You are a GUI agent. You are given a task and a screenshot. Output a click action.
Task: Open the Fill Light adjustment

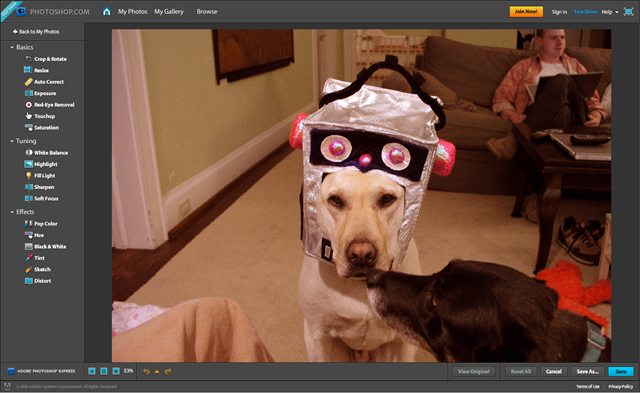40,175
